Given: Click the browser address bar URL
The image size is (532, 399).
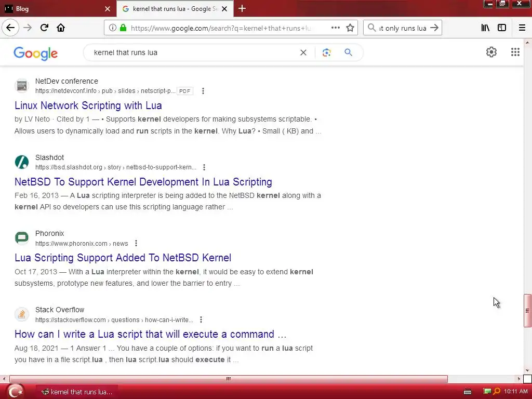Looking at the screenshot, I should coord(221,28).
